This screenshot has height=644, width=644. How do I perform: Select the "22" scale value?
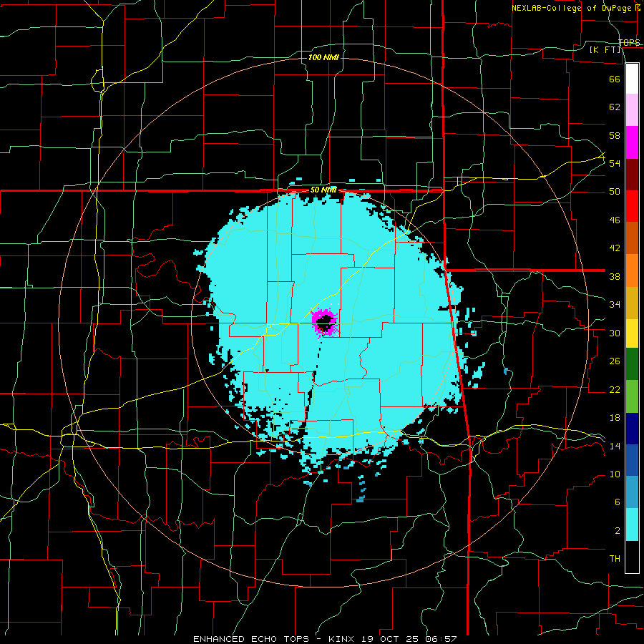click(x=615, y=389)
